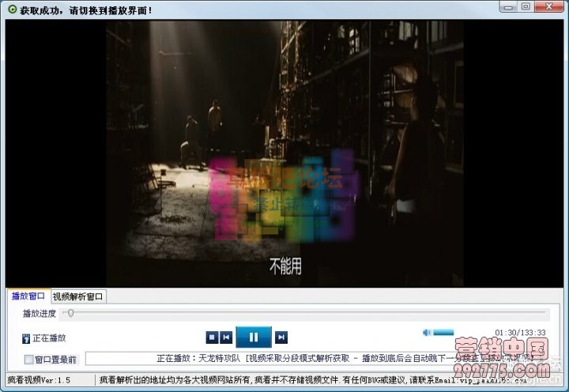The image size is (569, 392).
Task: Open the 视频解析窗口 tab
Action: coord(77,296)
